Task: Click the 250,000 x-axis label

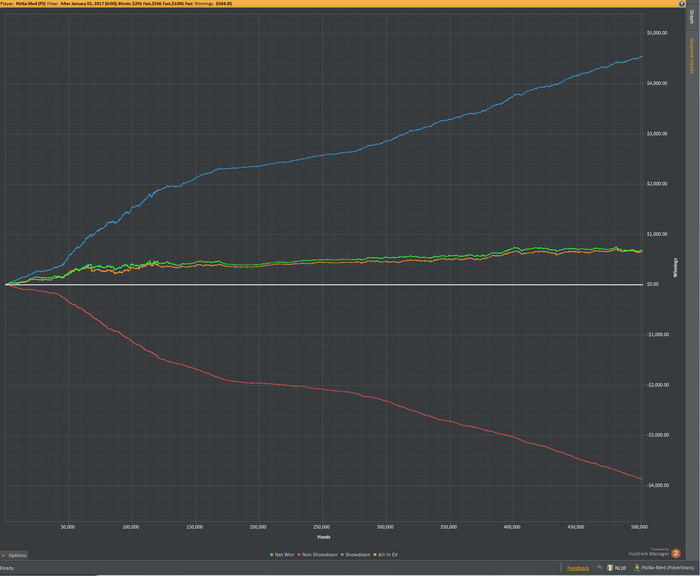Action: click(x=321, y=527)
